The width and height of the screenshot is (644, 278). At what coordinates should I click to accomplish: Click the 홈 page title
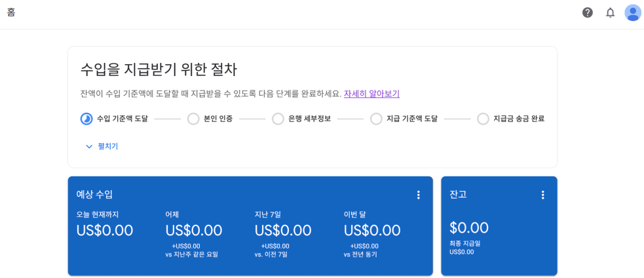tap(11, 12)
